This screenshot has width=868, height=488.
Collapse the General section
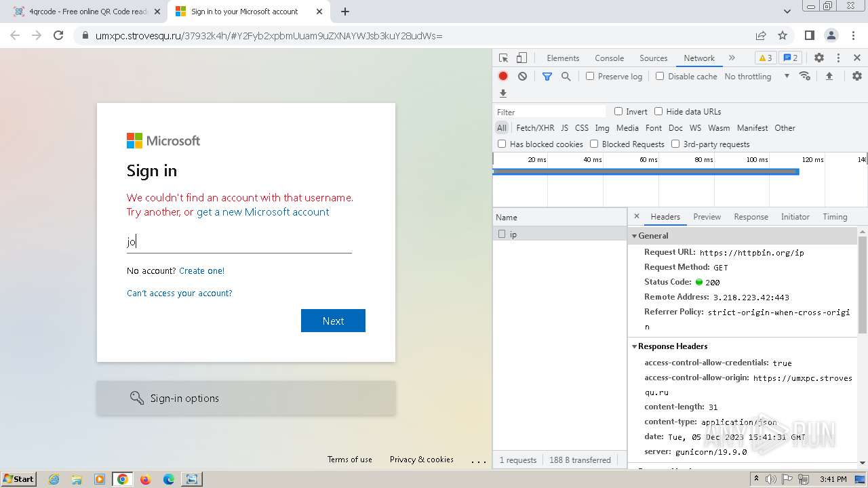pos(635,236)
